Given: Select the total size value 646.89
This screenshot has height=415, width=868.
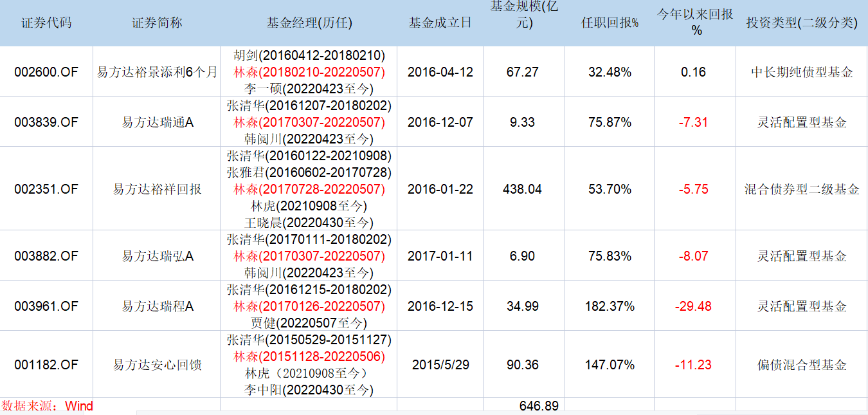Looking at the screenshot, I should (539, 406).
